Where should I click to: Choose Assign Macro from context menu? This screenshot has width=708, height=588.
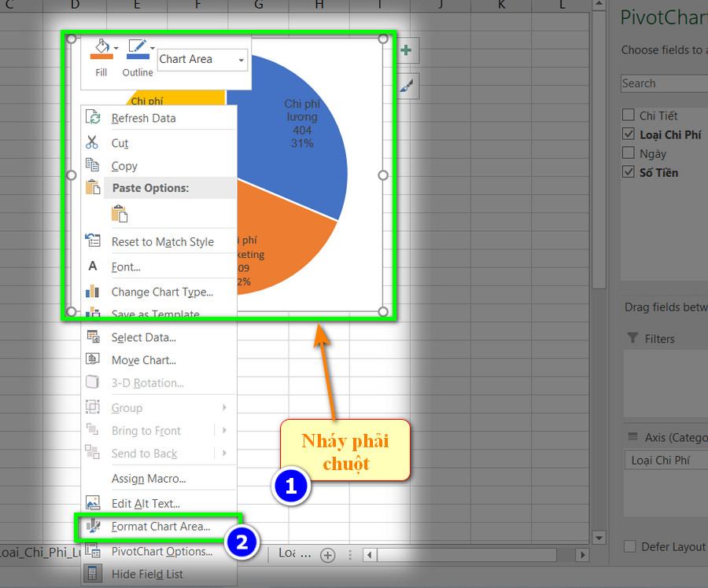[149, 479]
